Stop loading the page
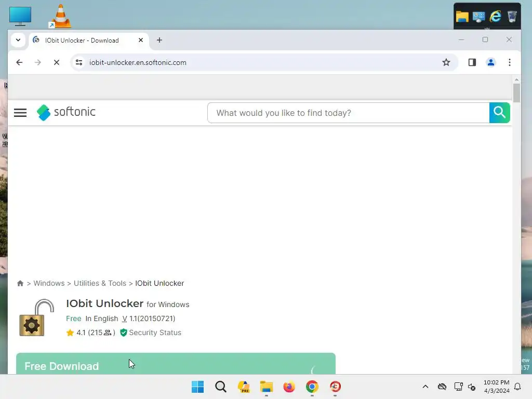The height and width of the screenshot is (399, 532). [57, 62]
